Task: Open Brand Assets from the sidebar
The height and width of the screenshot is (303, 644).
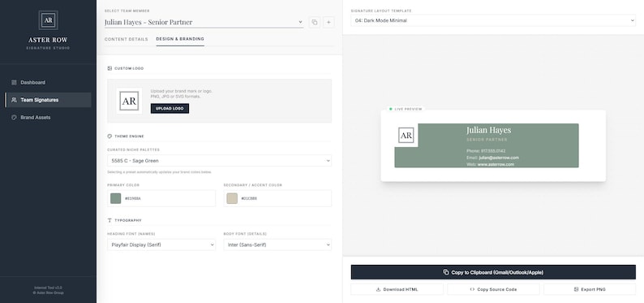Action: click(x=48, y=117)
